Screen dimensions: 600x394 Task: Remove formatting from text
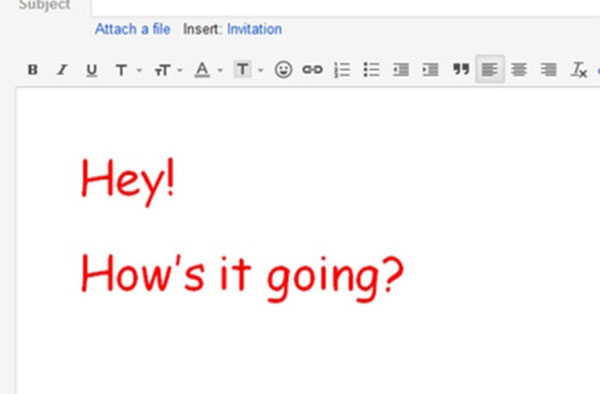[579, 70]
